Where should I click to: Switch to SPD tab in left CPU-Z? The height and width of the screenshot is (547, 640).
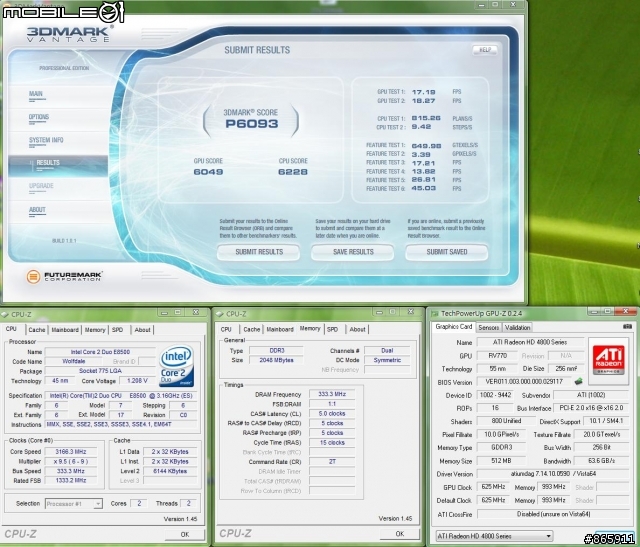pyautogui.click(x=118, y=330)
